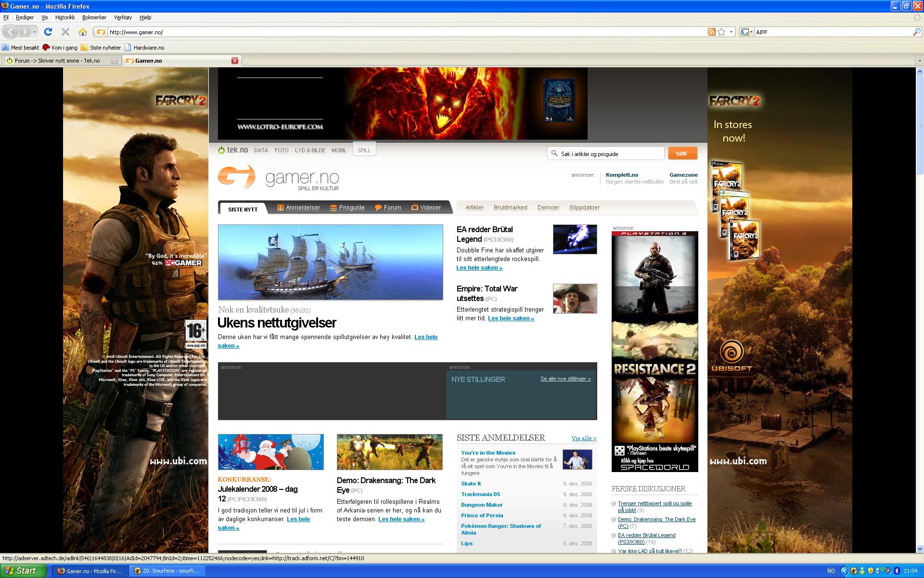Open the MOBIL section link

point(339,150)
